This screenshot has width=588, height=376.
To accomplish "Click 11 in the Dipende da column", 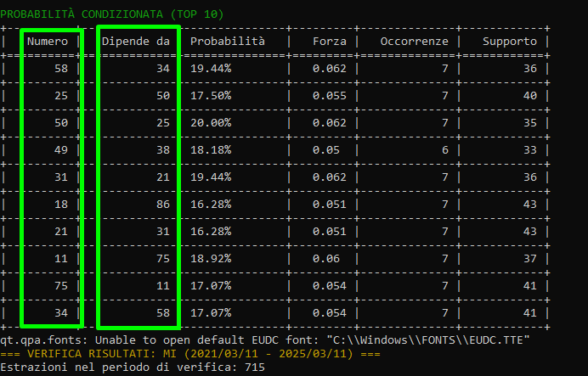I will coord(163,286).
